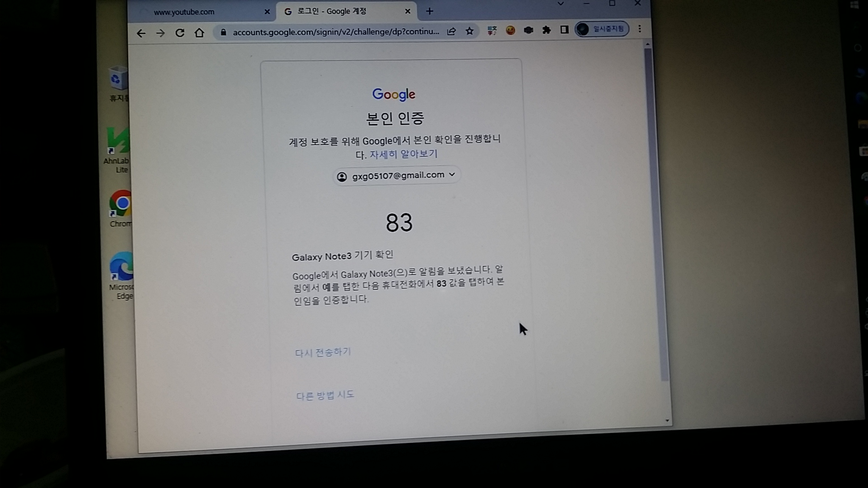Close the www.youtube.com tab

pos(267,12)
